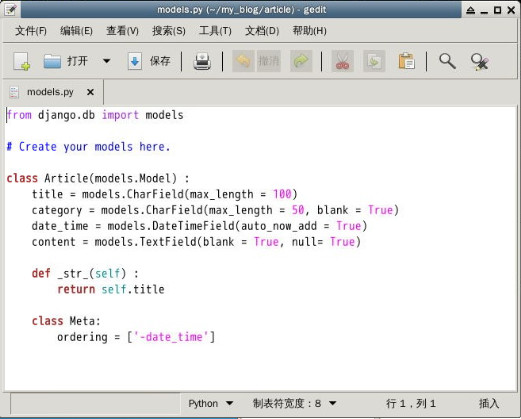Viewport: 521px width, 419px height.
Task: Create a new document with toolbar icon
Action: click(x=22, y=61)
